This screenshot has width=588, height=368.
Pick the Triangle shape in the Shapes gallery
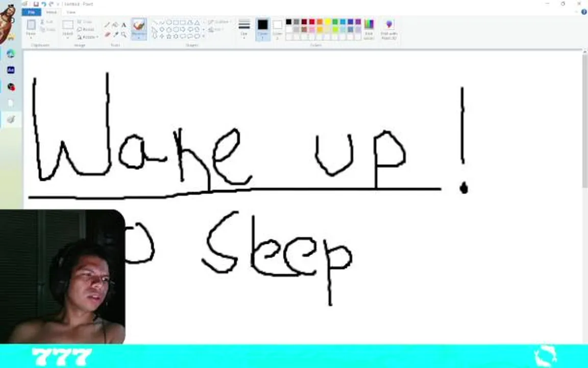pos(197,22)
